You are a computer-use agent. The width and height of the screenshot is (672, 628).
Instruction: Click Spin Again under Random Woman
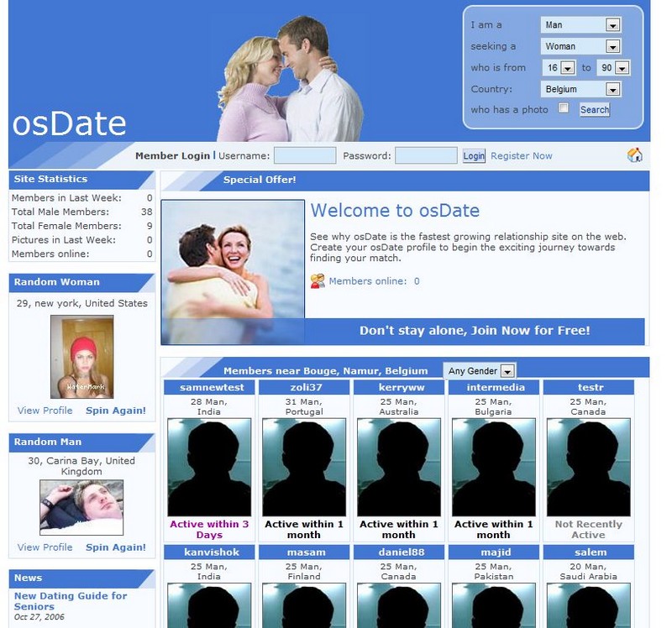116,411
